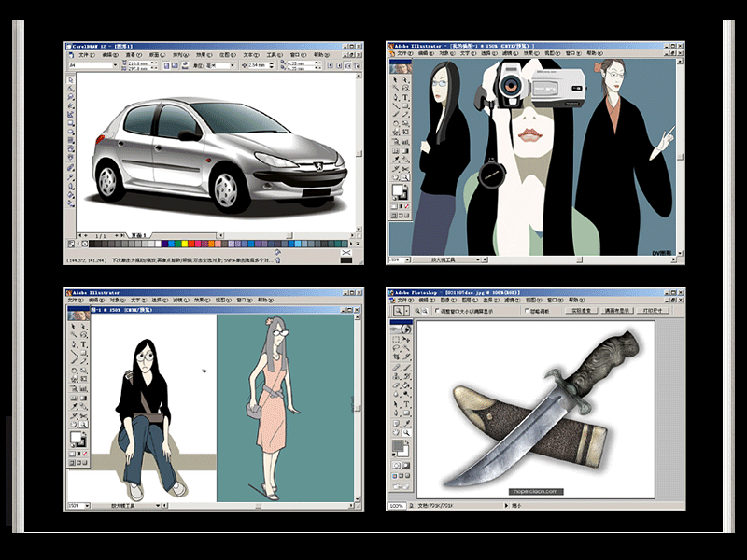Select the Rectangular Marquee tool in Photoshop
Viewport: 747px width, 560px height.
pyautogui.click(x=395, y=339)
